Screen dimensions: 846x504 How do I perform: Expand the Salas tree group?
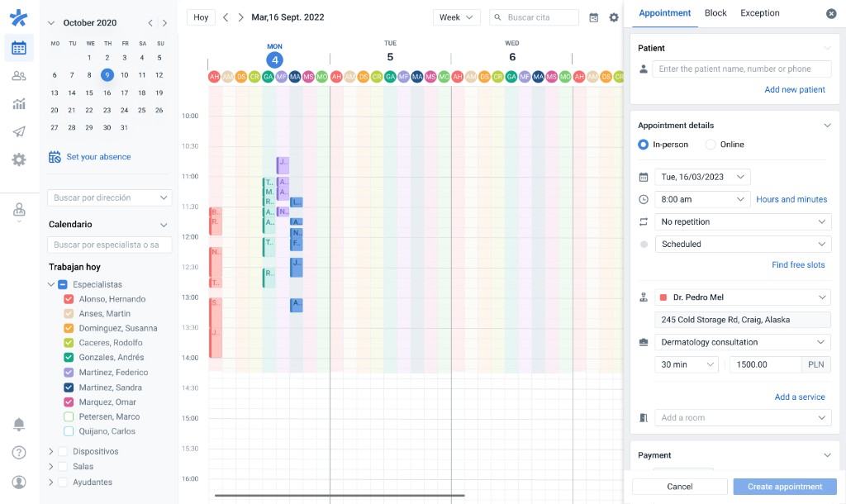pos(51,466)
